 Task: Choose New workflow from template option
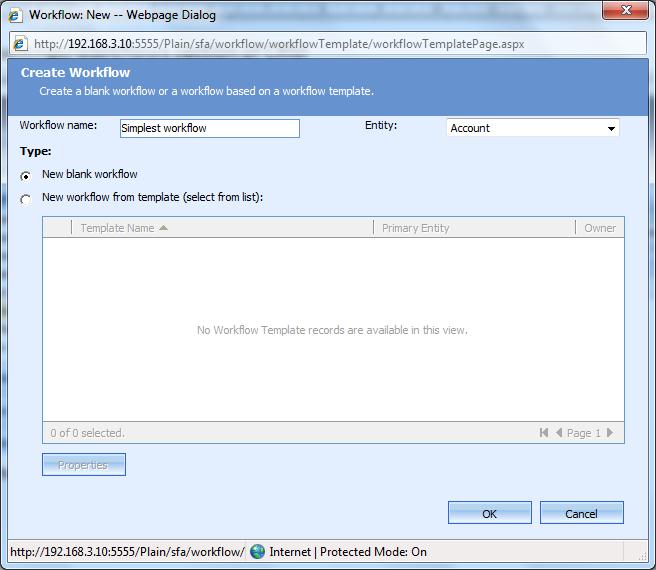[x=26, y=200]
